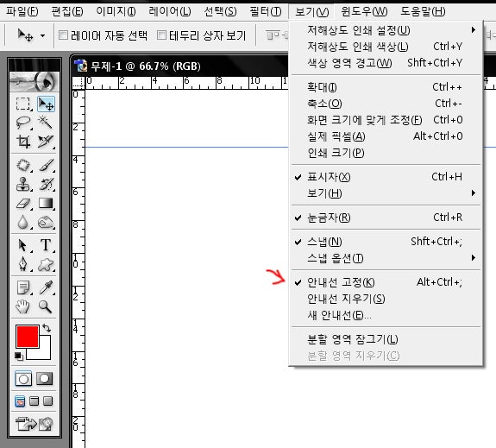Select standard screen mode button
This screenshot has height=448, width=496.
point(20,401)
